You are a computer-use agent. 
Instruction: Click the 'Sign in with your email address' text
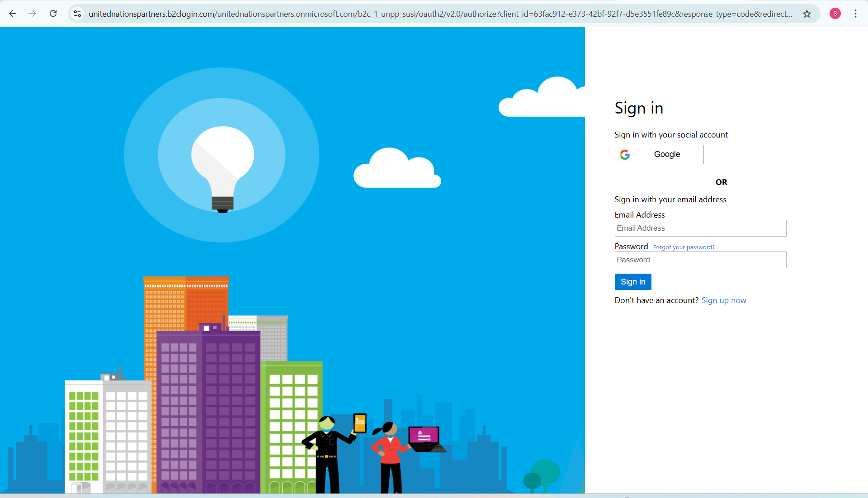670,199
